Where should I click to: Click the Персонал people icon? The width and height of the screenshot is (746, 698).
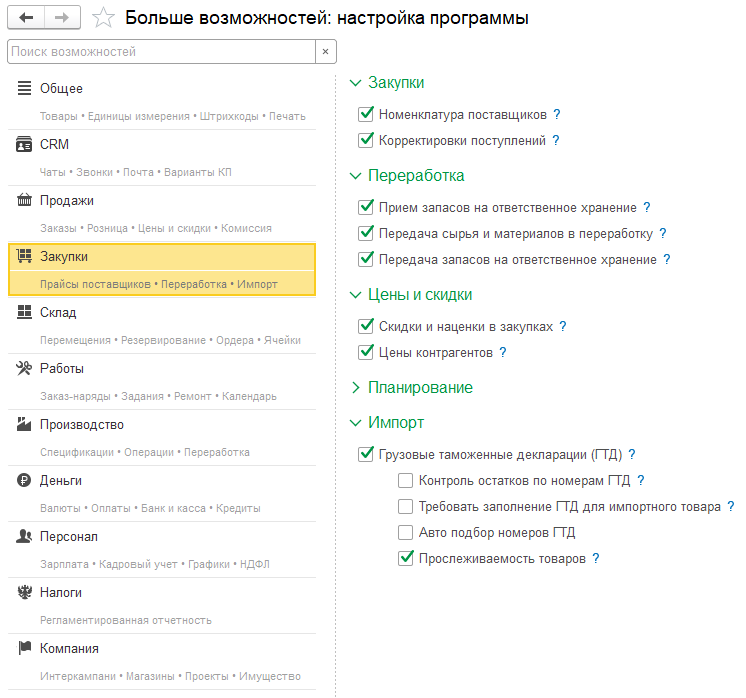24,536
